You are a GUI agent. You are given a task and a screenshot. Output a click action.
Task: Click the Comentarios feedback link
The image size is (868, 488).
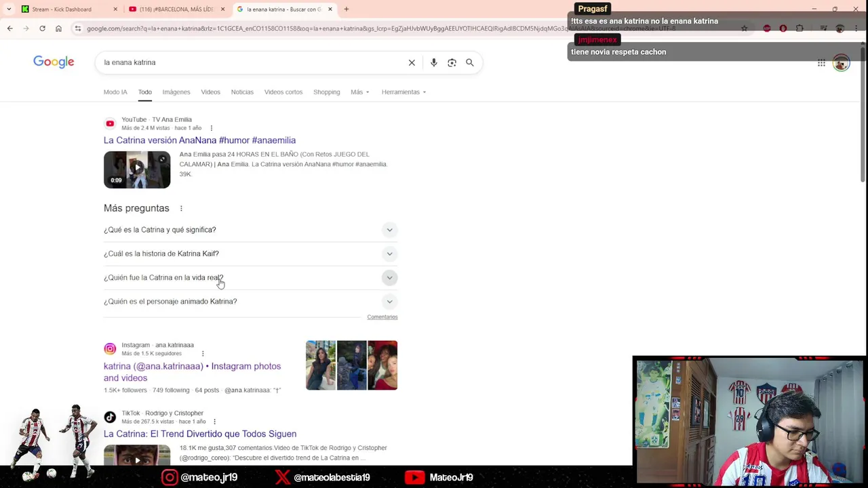click(x=382, y=317)
